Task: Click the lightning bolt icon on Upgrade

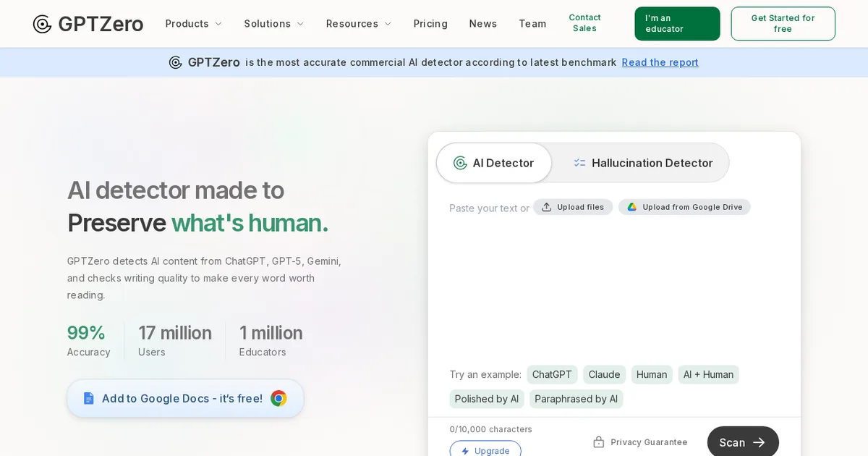Action: [x=465, y=451]
